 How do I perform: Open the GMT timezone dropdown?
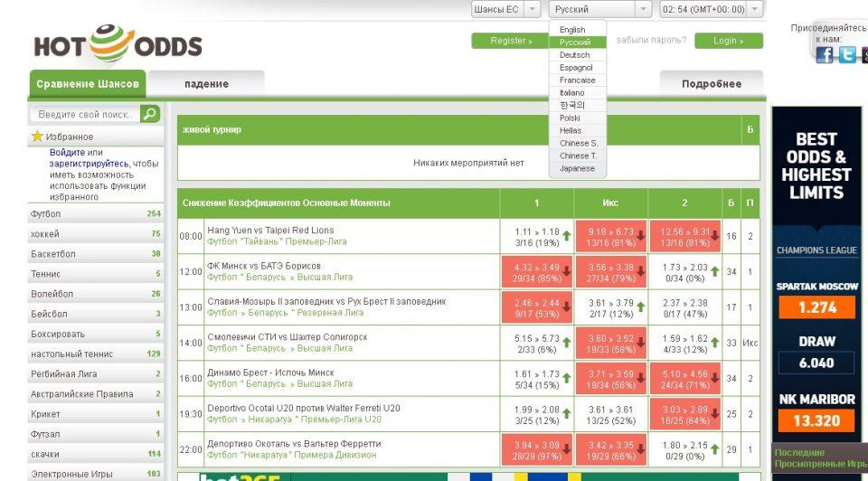point(754,9)
